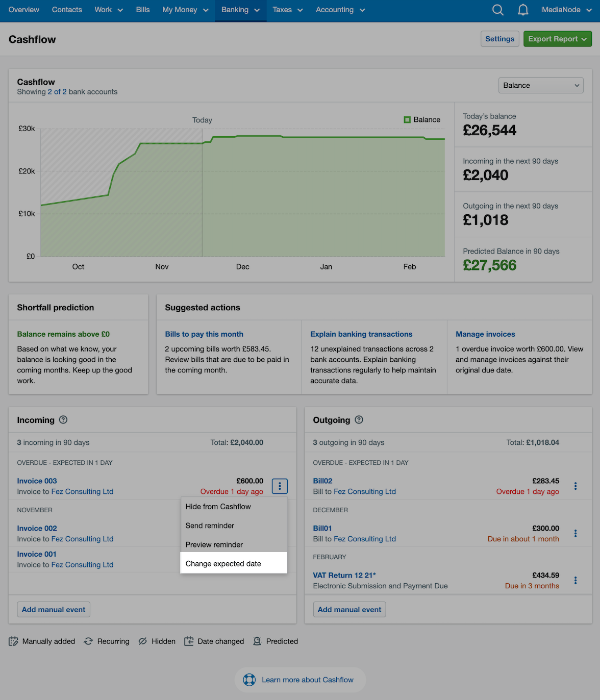Click the lifebuoy help icon

[x=249, y=680]
